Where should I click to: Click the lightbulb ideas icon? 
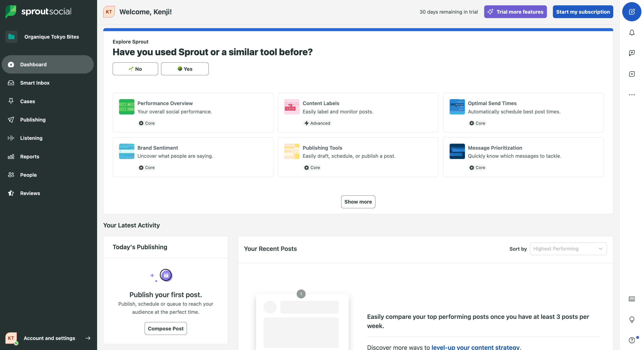[631, 319]
